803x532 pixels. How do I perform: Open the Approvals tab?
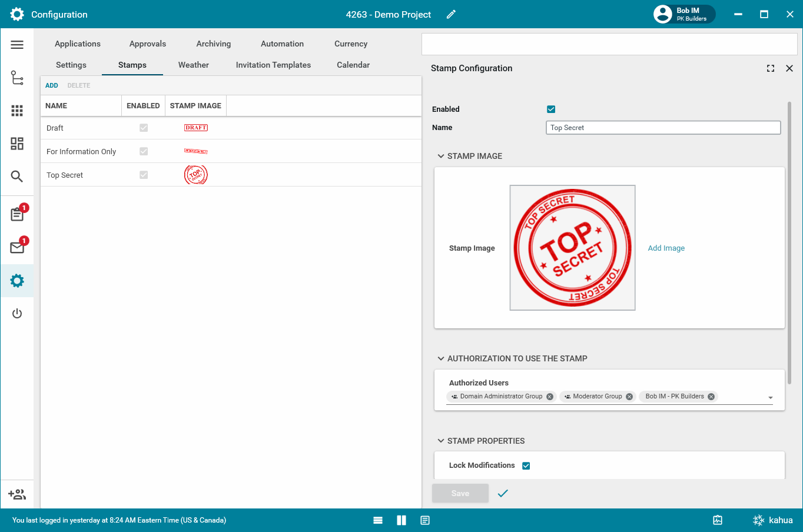[x=148, y=44]
